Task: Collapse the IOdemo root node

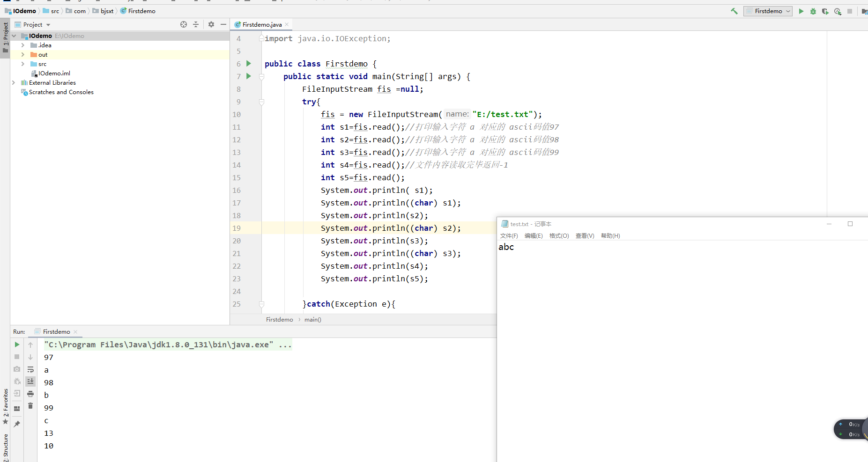Action: [x=14, y=36]
